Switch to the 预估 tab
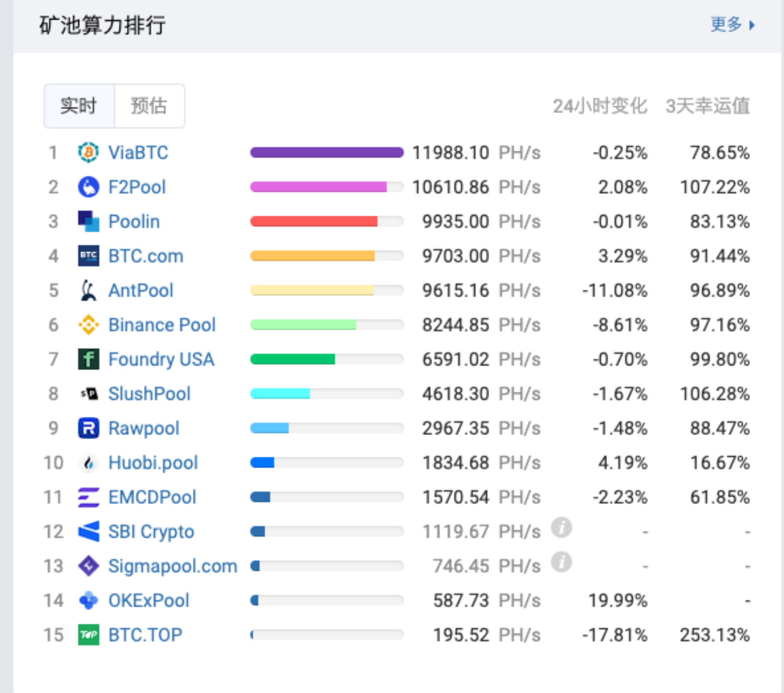 tap(149, 106)
